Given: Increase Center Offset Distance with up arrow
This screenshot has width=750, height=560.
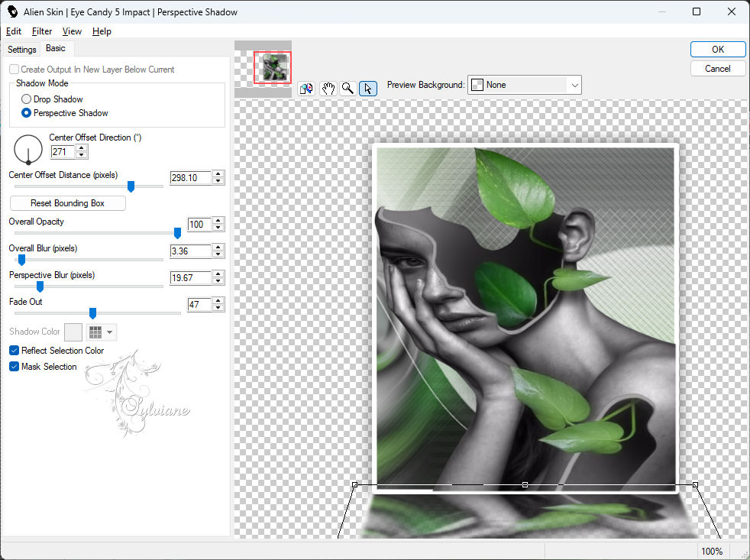Looking at the screenshot, I should coord(218,174).
